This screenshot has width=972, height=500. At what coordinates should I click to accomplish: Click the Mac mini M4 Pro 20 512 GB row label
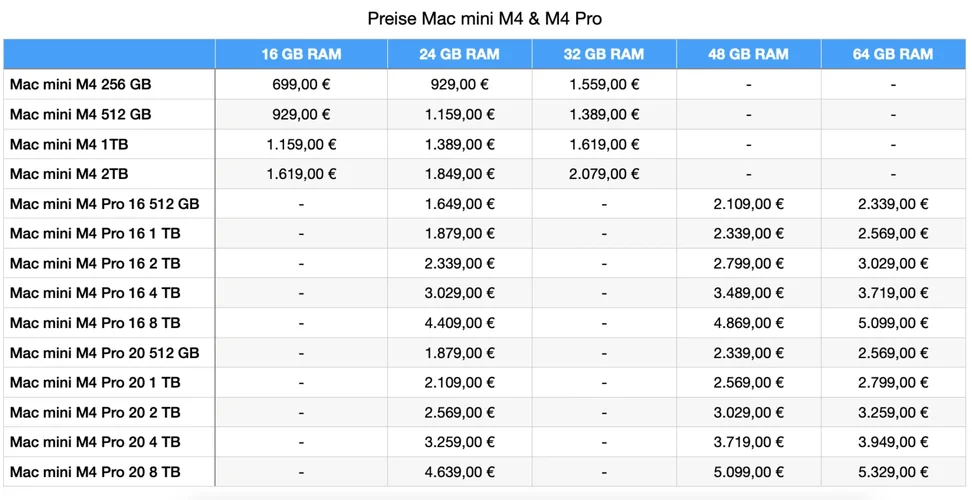point(104,353)
